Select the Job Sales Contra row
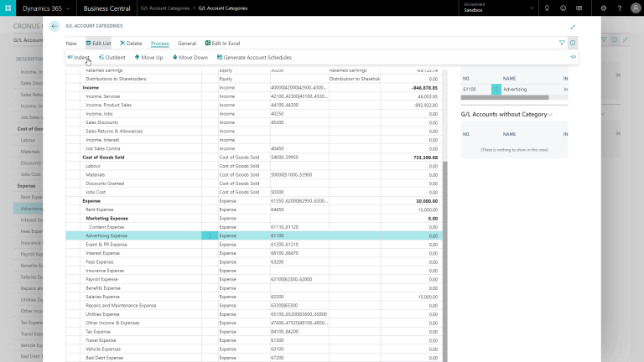 254,148
